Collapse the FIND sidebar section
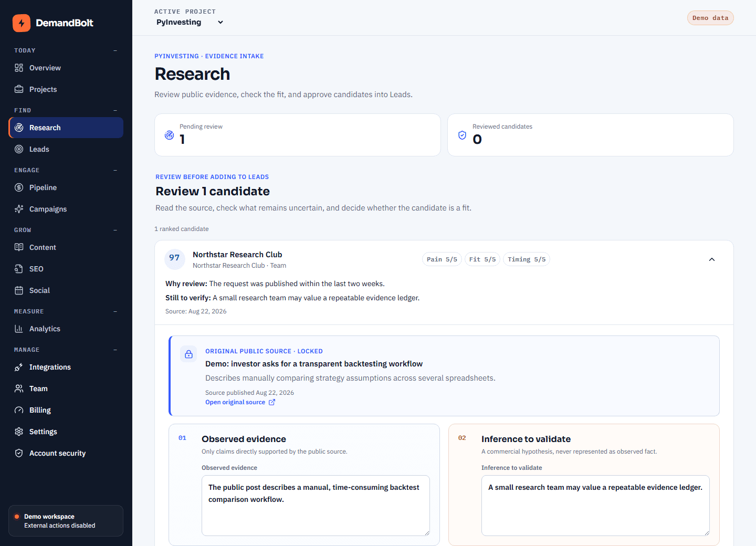This screenshot has width=756, height=546. click(x=115, y=110)
